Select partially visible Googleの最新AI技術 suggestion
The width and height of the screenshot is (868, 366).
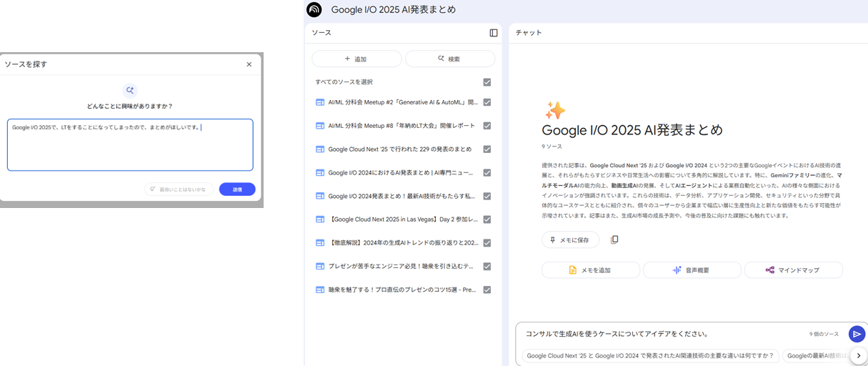pyautogui.click(x=816, y=355)
